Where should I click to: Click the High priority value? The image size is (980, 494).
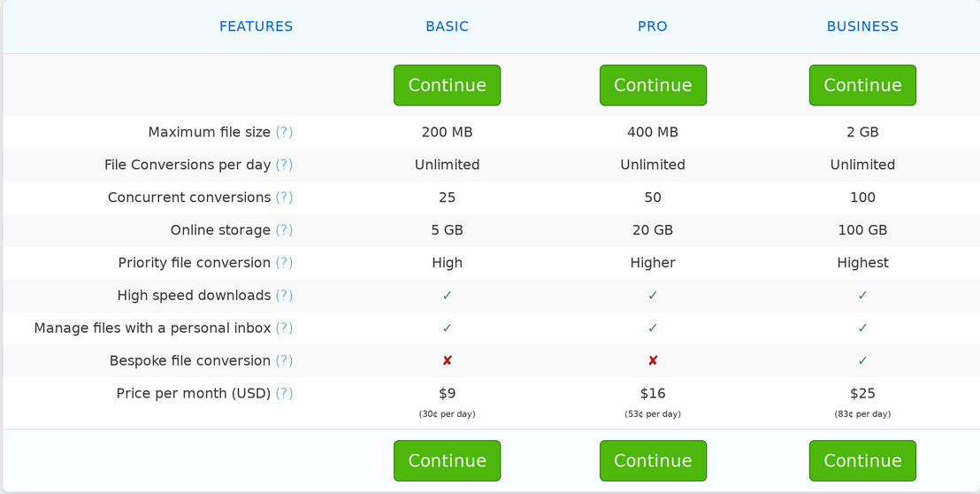[x=447, y=263]
